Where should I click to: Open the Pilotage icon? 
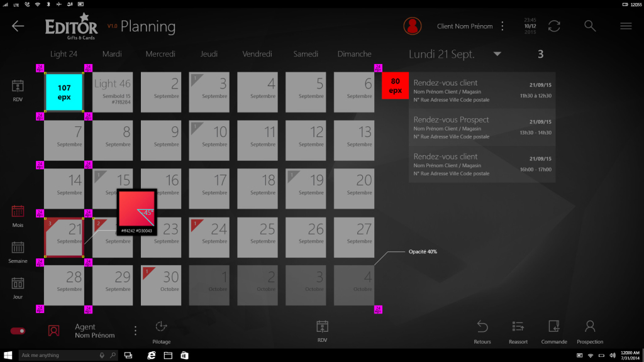pyautogui.click(x=161, y=326)
